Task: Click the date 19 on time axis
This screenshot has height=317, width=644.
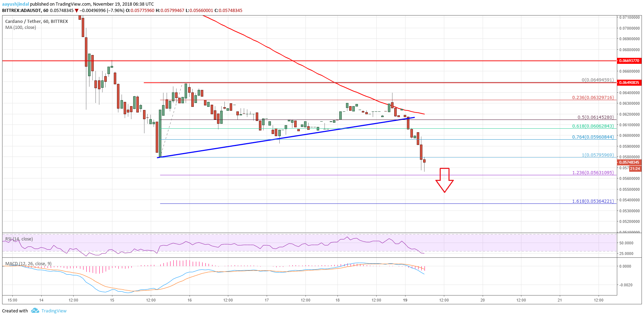Action: click(x=405, y=300)
